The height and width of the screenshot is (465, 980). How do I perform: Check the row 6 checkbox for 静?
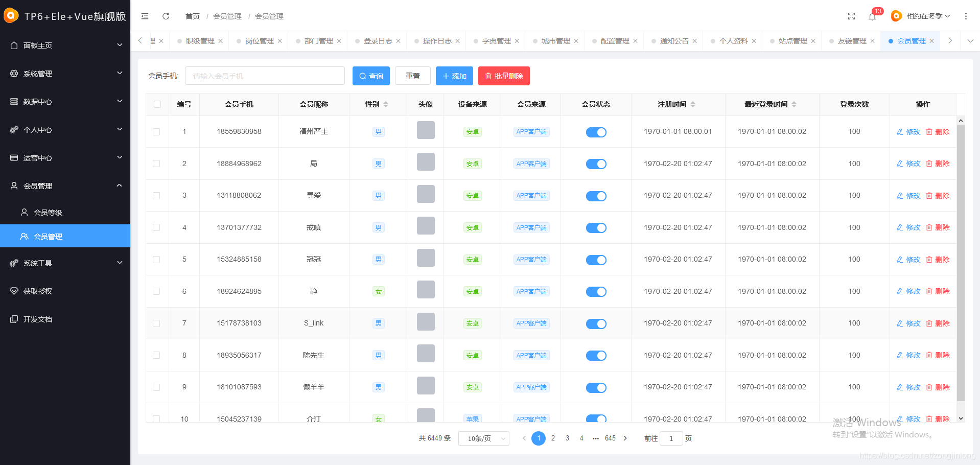[x=156, y=291]
